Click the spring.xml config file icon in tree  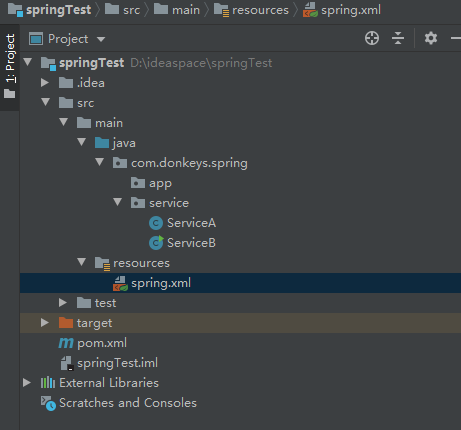120,283
